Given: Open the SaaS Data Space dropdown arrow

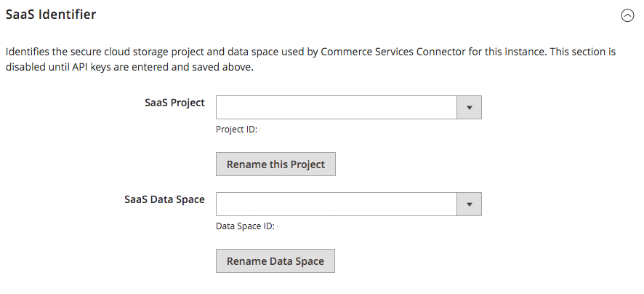Looking at the screenshot, I should pyautogui.click(x=469, y=204).
